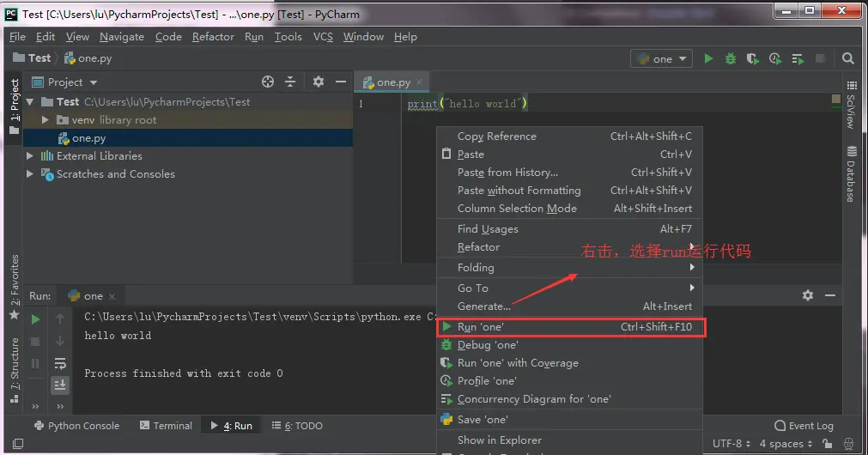Click Save 'one' in context menu
Viewport: 868px width, 455px height.
pos(569,420)
